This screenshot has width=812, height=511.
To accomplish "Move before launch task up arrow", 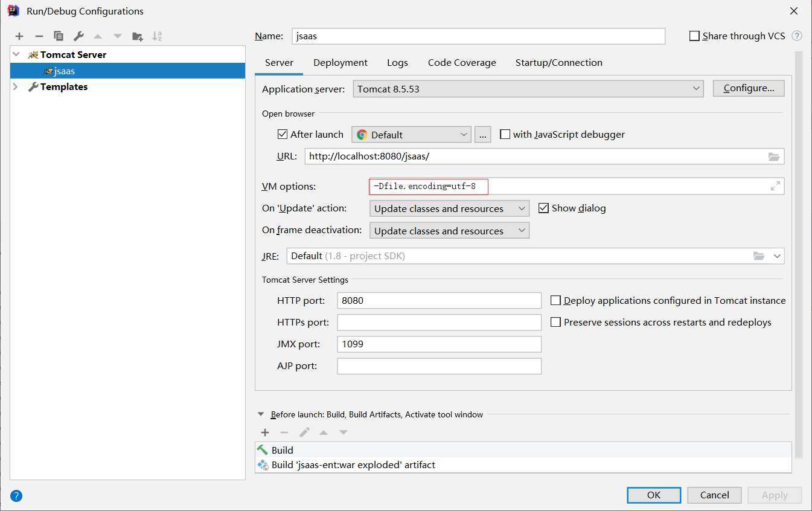I will pos(324,432).
